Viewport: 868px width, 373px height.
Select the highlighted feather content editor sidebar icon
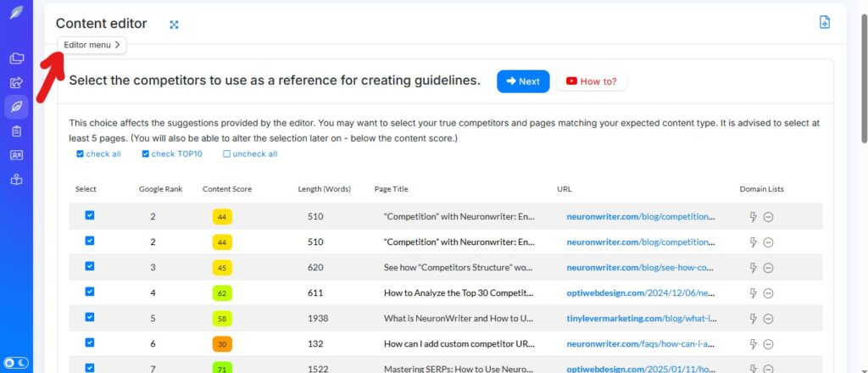point(17,107)
